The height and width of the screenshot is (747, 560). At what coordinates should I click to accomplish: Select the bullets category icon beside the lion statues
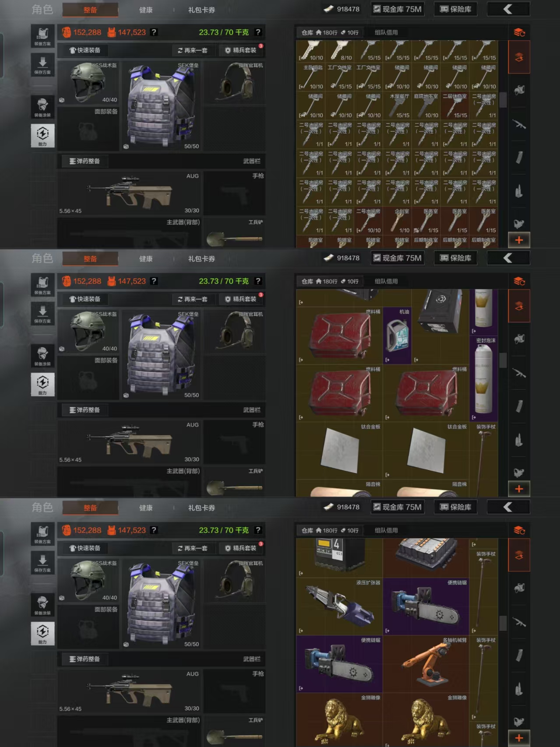pos(519,689)
